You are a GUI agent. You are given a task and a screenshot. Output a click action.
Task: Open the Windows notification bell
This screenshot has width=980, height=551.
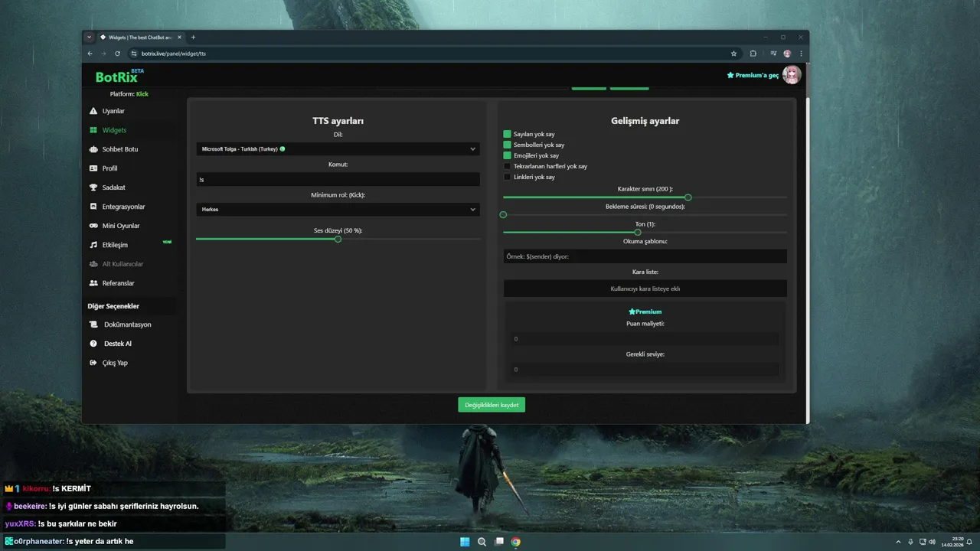click(x=969, y=542)
